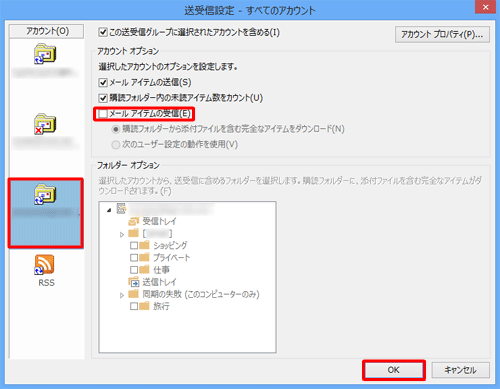Confirm settings with OK button
The width and height of the screenshot is (500, 389).
[394, 370]
